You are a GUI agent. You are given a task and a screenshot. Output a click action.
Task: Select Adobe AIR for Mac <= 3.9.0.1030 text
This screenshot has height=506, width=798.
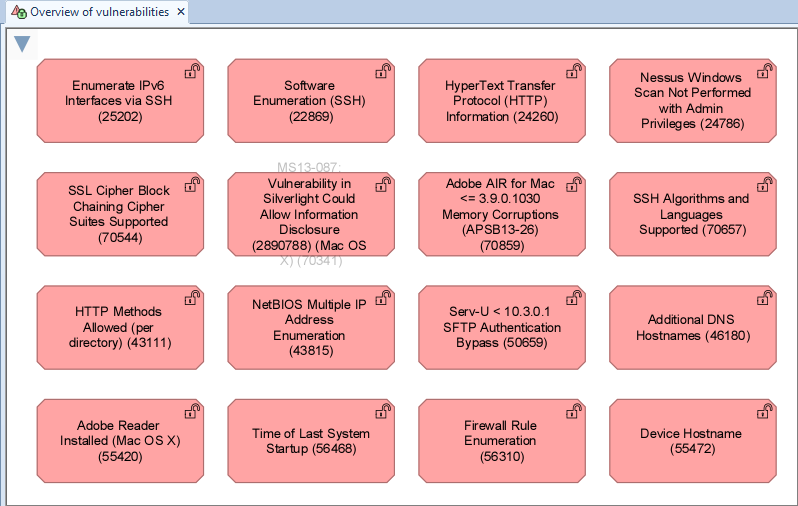coord(501,214)
